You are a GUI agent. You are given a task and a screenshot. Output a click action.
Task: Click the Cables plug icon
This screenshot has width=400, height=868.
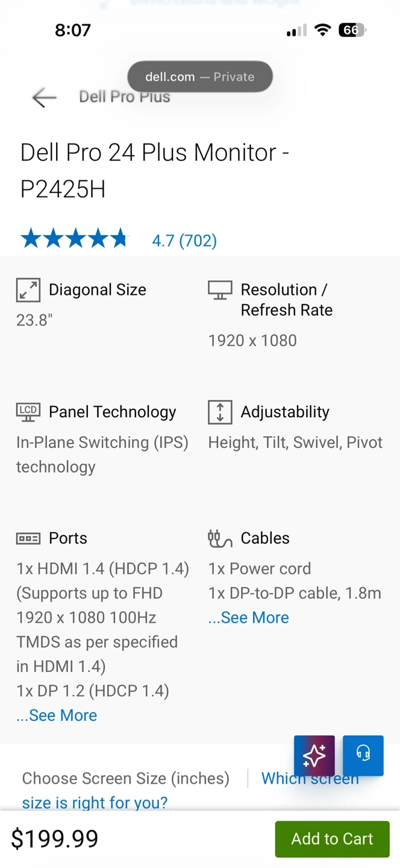point(220,538)
